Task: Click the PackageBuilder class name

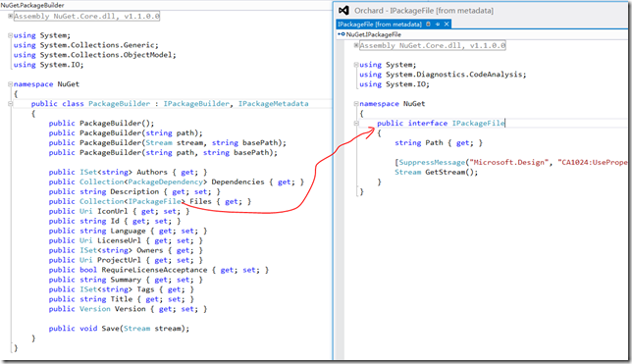Action: [x=119, y=104]
